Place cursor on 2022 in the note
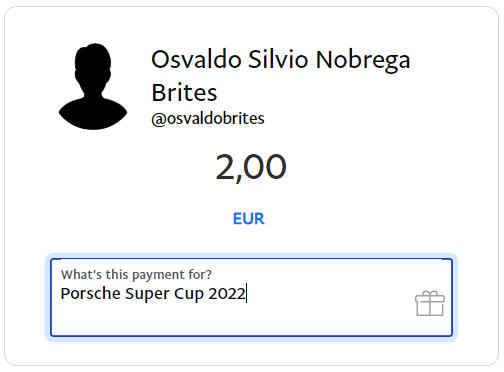The width and height of the screenshot is (504, 372). click(x=227, y=294)
